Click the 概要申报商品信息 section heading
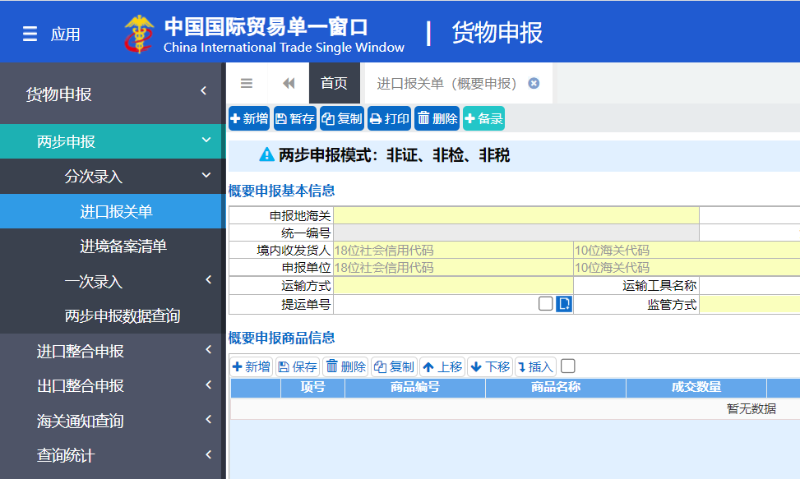Image resolution: width=800 pixels, height=479 pixels. tap(282, 338)
